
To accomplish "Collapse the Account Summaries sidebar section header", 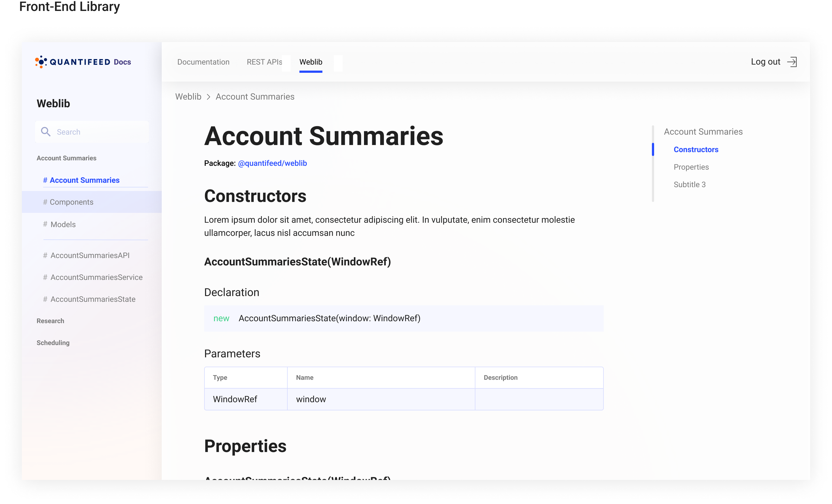I will (x=66, y=158).
